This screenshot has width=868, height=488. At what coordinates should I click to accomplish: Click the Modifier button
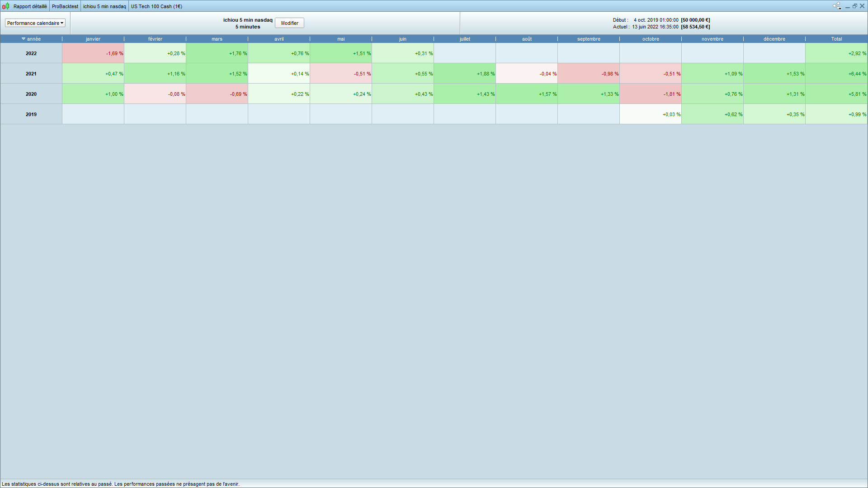pos(289,23)
